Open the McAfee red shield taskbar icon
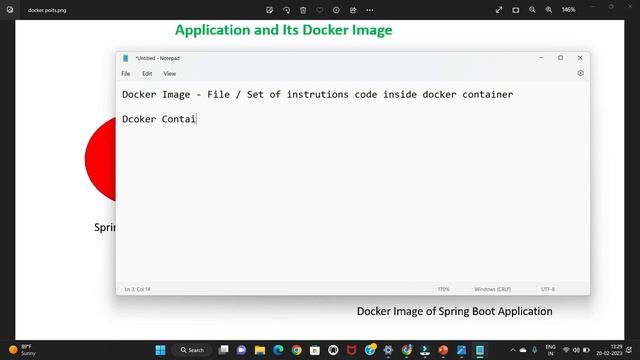 pos(351,350)
